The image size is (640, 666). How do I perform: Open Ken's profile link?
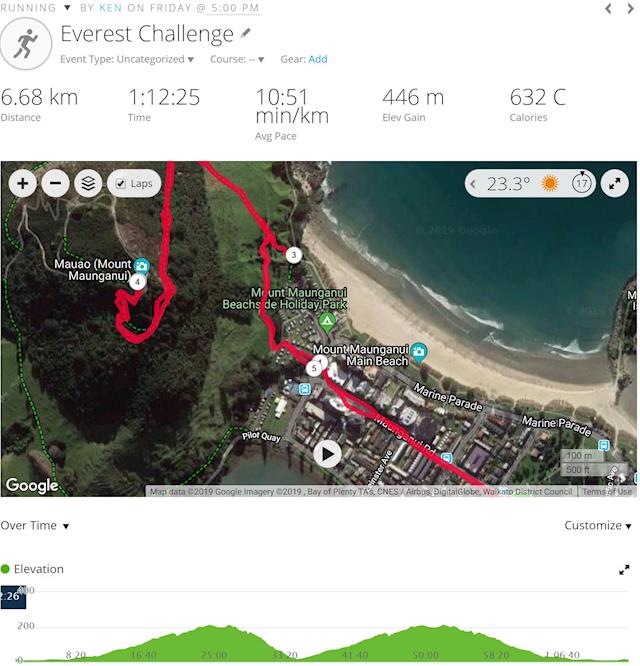pyautogui.click(x=110, y=8)
